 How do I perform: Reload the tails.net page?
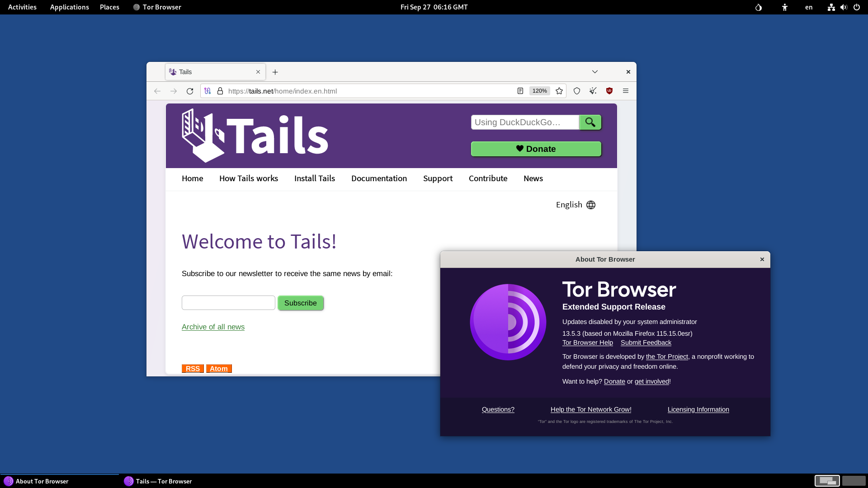[190, 91]
